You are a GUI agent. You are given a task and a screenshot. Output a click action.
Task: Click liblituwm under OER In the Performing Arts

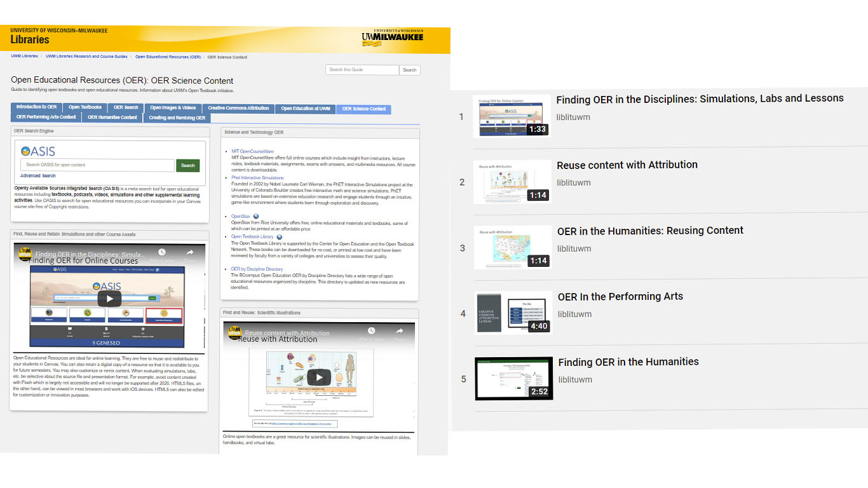pos(574,314)
